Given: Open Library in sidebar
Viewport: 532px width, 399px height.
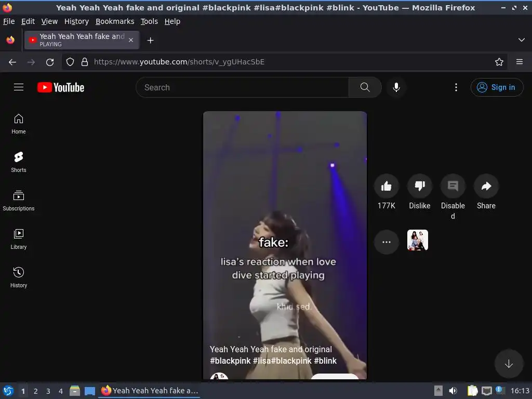Looking at the screenshot, I should pos(19,239).
